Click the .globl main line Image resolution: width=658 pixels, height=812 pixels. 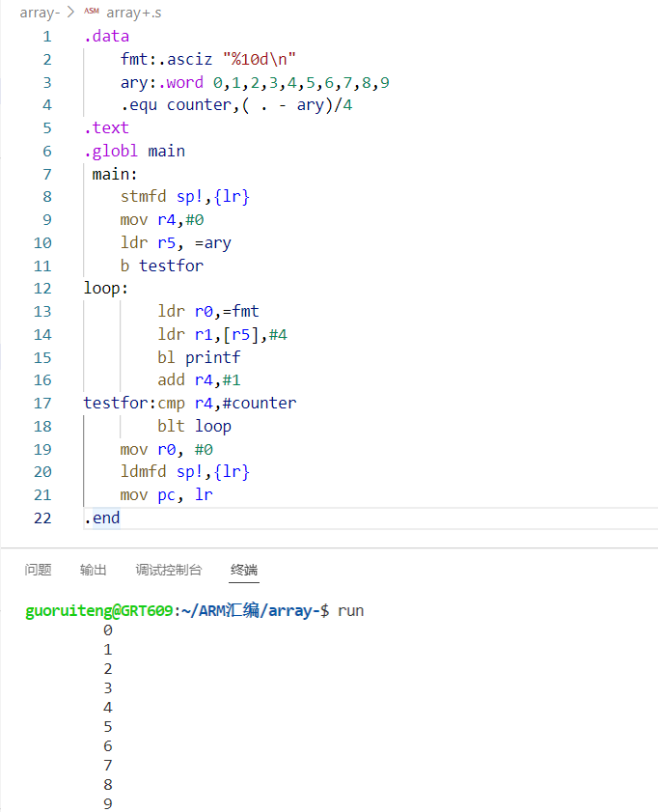pyautogui.click(x=134, y=151)
